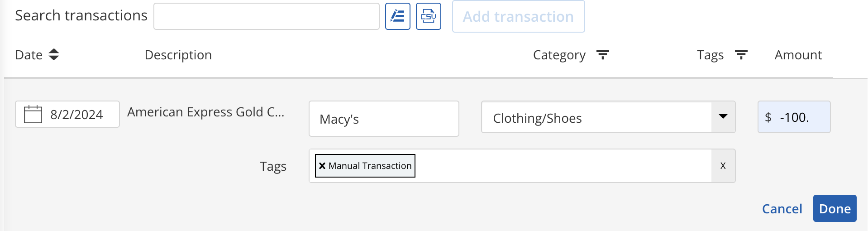The image size is (868, 231).
Task: Click the Tags column header
Action: pos(710,55)
